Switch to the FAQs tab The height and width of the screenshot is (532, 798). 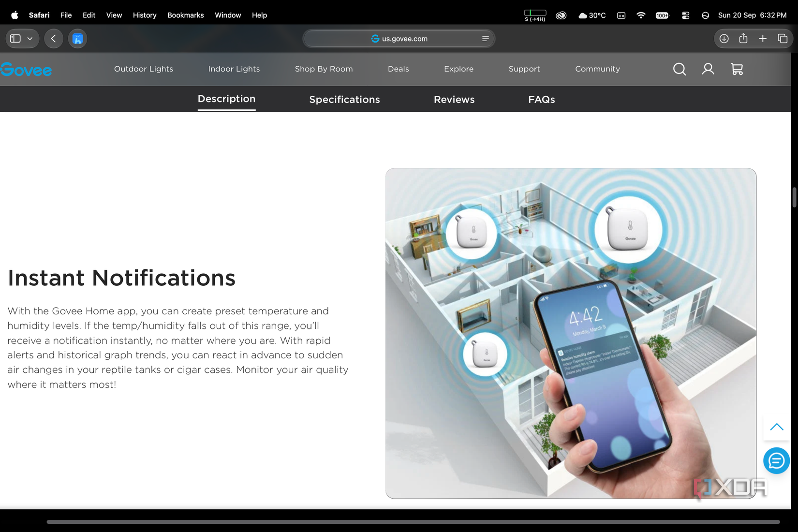coord(542,100)
